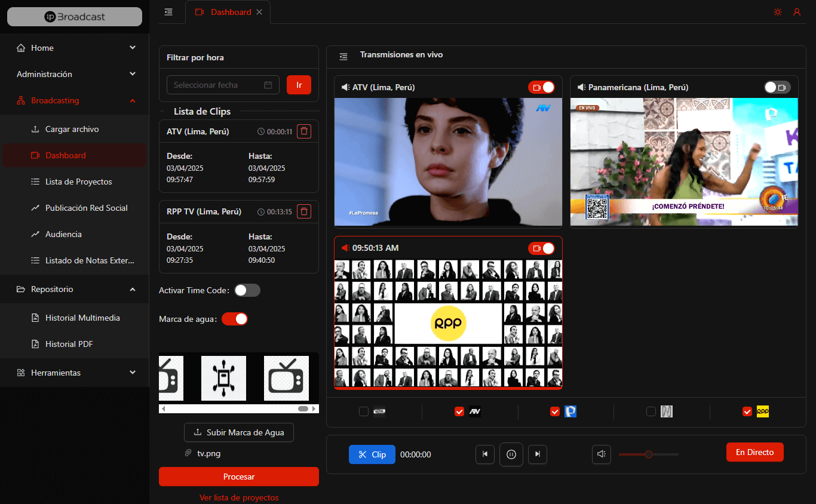Delete the ATV (Lima, Perú) clip
The height and width of the screenshot is (504, 816).
pyautogui.click(x=304, y=131)
